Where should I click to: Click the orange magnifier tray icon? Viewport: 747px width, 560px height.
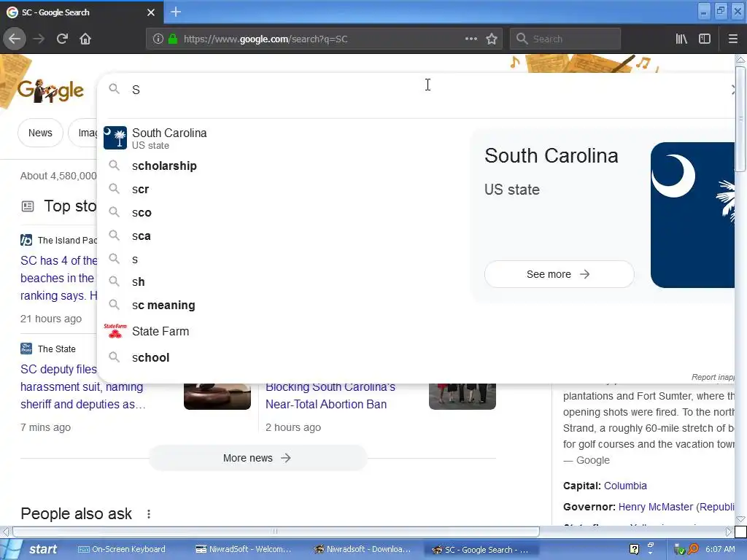coord(693,549)
